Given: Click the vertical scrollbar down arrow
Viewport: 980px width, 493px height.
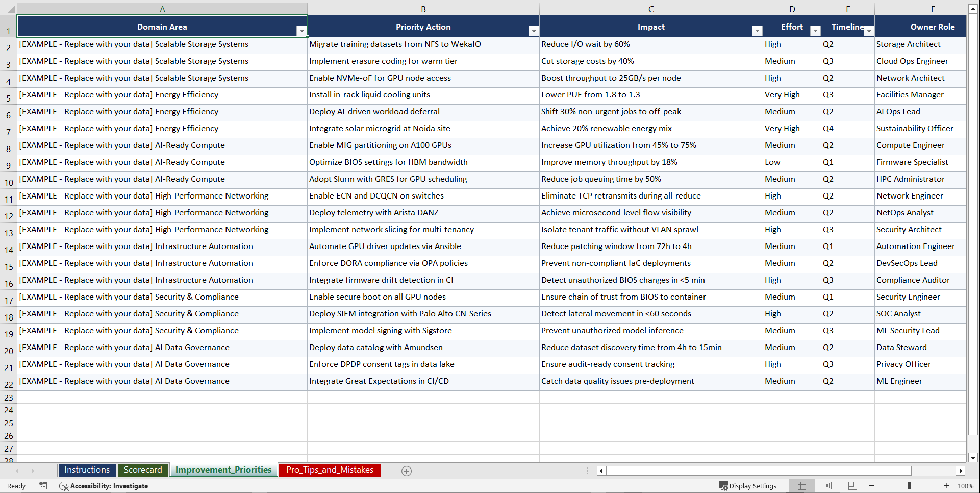Looking at the screenshot, I should pyautogui.click(x=973, y=458).
